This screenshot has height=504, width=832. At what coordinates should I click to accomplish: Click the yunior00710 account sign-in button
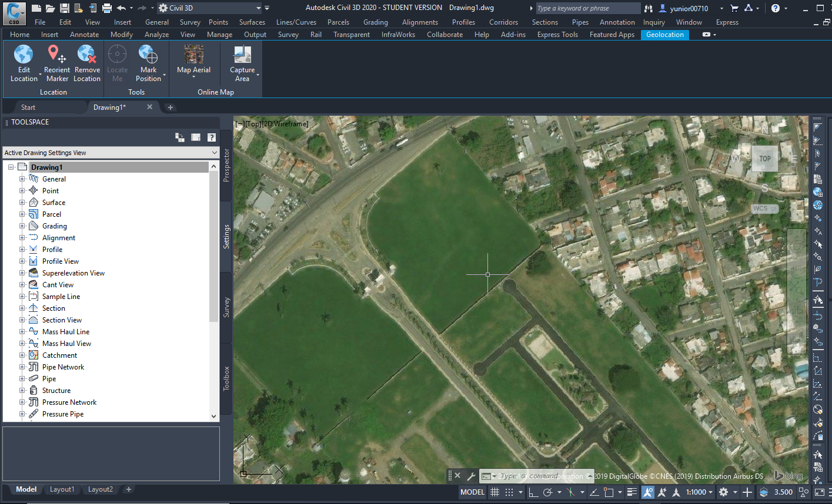(684, 8)
